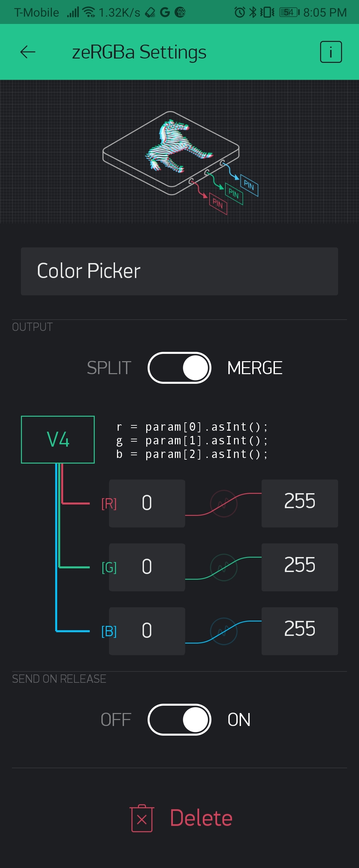Select the SPLIT output label

[109, 367]
